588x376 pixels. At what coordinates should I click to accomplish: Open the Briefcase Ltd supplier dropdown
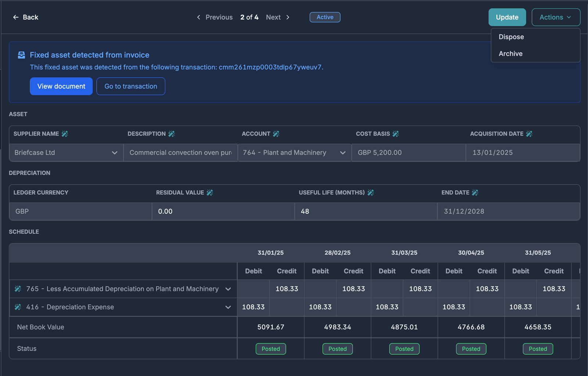tap(66, 153)
